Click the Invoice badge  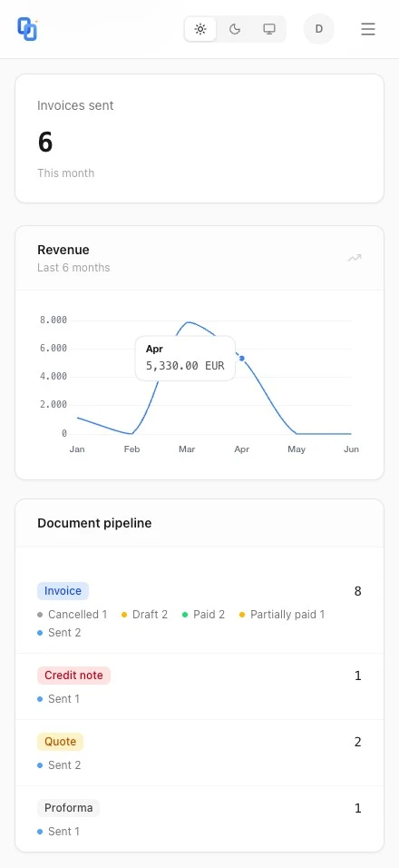click(x=63, y=591)
